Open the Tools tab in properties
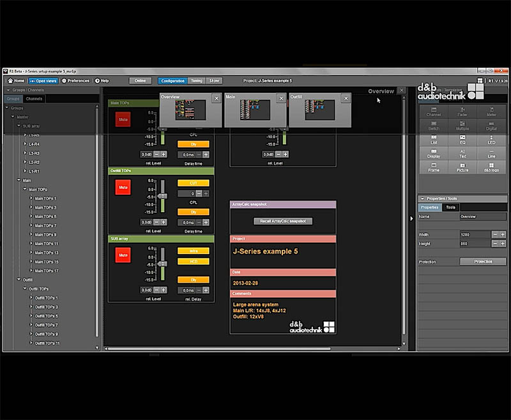Viewport: 511px width, 420px height. (451, 207)
